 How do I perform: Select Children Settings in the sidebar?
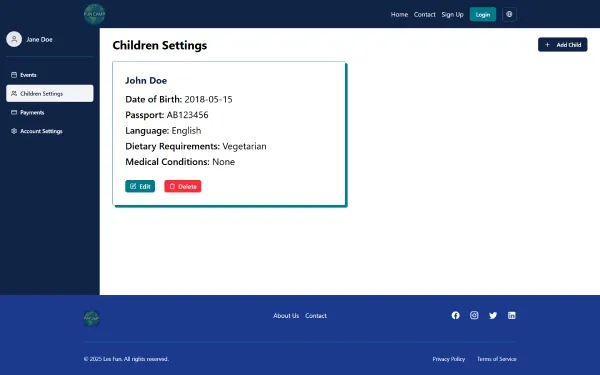pyautogui.click(x=50, y=93)
